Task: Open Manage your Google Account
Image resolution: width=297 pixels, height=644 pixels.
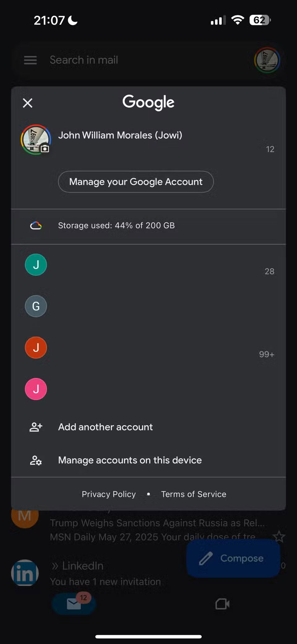Action: [x=136, y=182]
